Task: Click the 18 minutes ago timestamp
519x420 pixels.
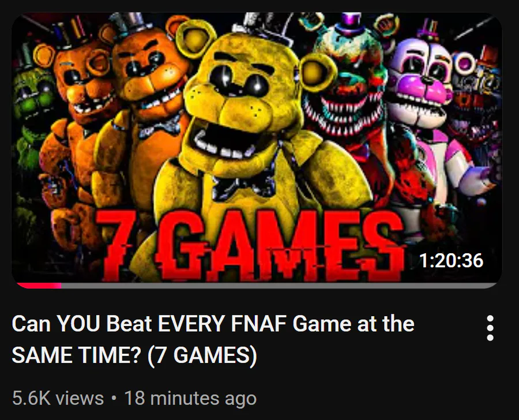Action: coord(190,398)
